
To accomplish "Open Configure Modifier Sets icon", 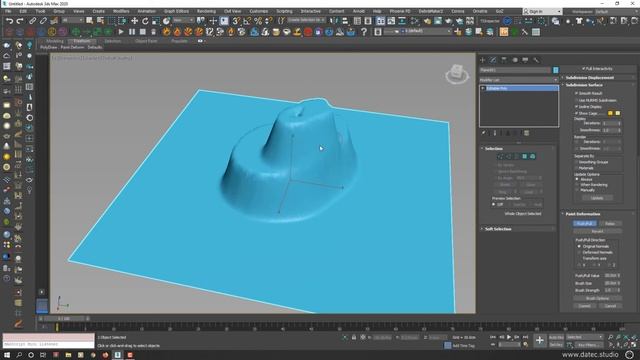I will (x=527, y=133).
